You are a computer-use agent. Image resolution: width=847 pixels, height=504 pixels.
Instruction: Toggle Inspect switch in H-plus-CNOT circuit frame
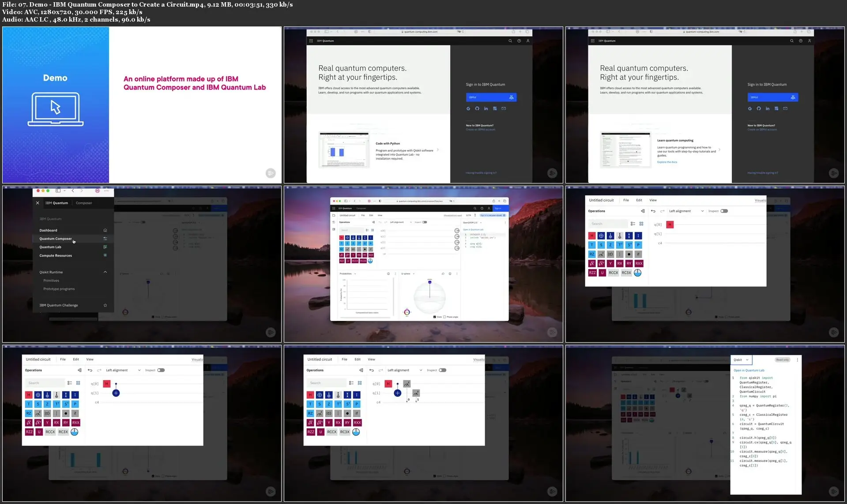pos(161,370)
